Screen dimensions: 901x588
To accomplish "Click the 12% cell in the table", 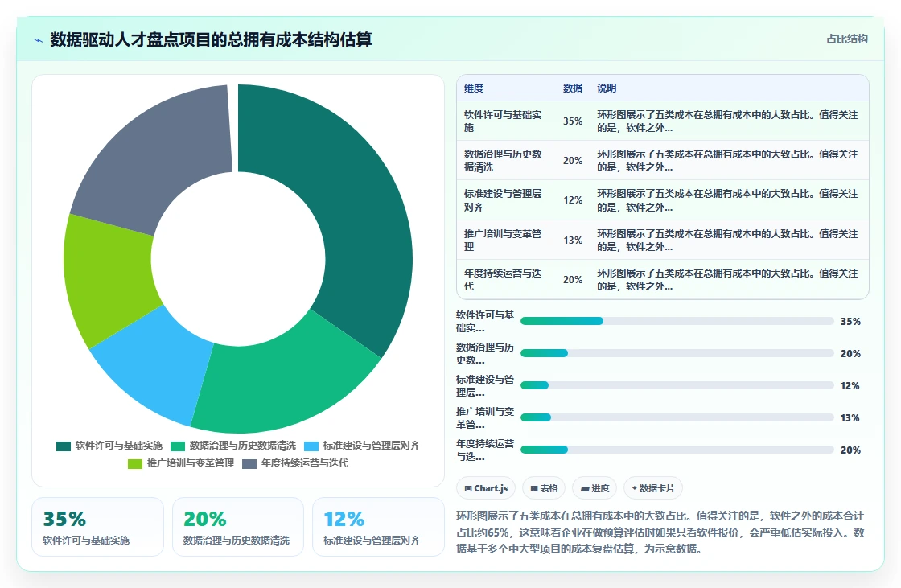I will point(572,200).
